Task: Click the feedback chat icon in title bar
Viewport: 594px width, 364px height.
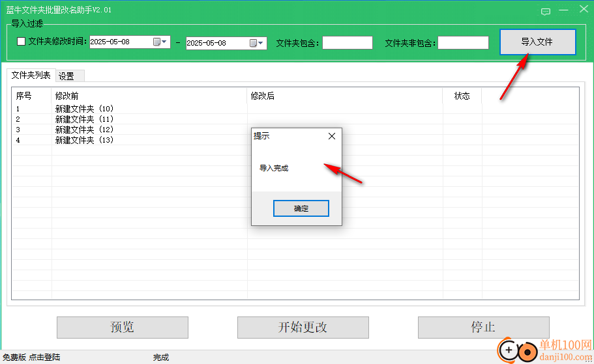Action: [x=545, y=12]
